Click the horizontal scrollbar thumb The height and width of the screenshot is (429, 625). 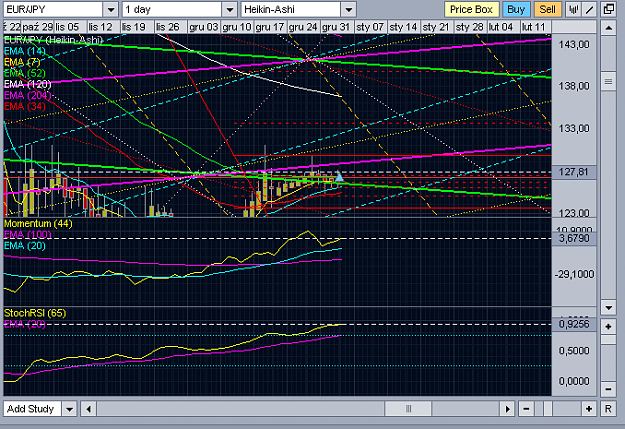tap(408, 409)
